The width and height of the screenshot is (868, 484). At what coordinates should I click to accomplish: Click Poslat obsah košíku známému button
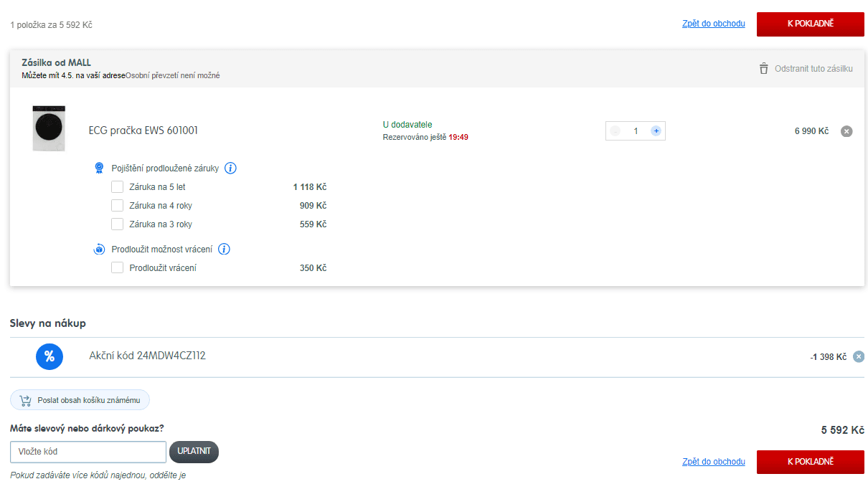(80, 400)
